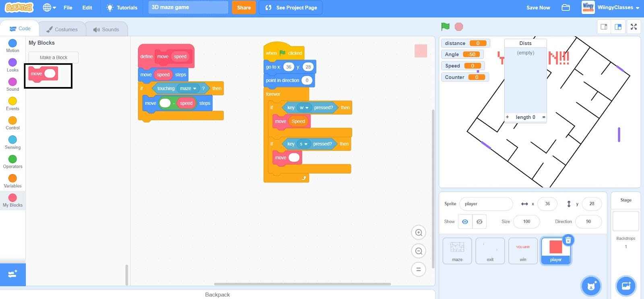The width and height of the screenshot is (644, 299).
Task: Click the project title field '3D maze game'
Action: coord(188,7)
